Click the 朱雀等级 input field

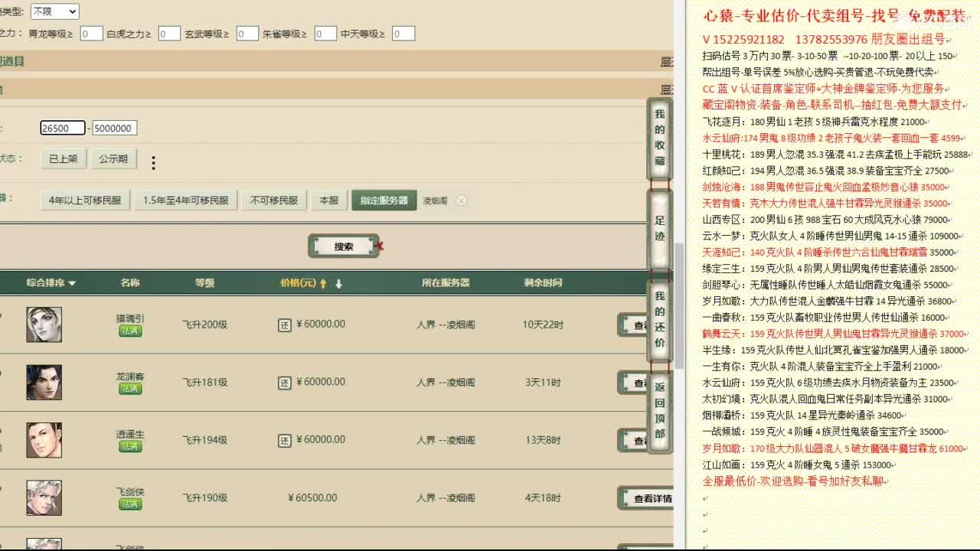(325, 34)
